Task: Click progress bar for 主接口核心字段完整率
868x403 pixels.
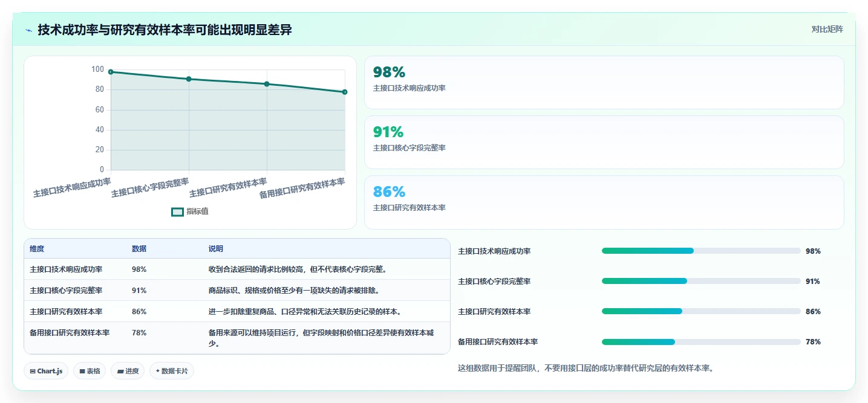Action: 701,281
